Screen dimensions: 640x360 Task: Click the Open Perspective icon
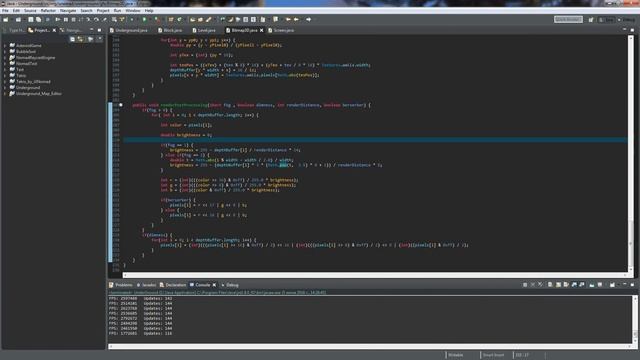coord(591,20)
